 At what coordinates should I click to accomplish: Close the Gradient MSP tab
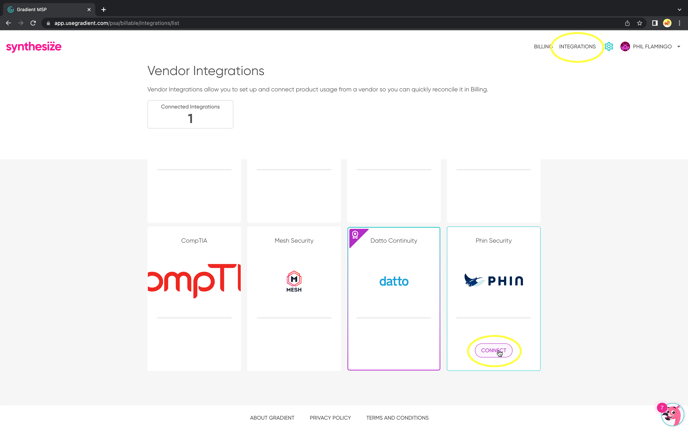point(89,9)
